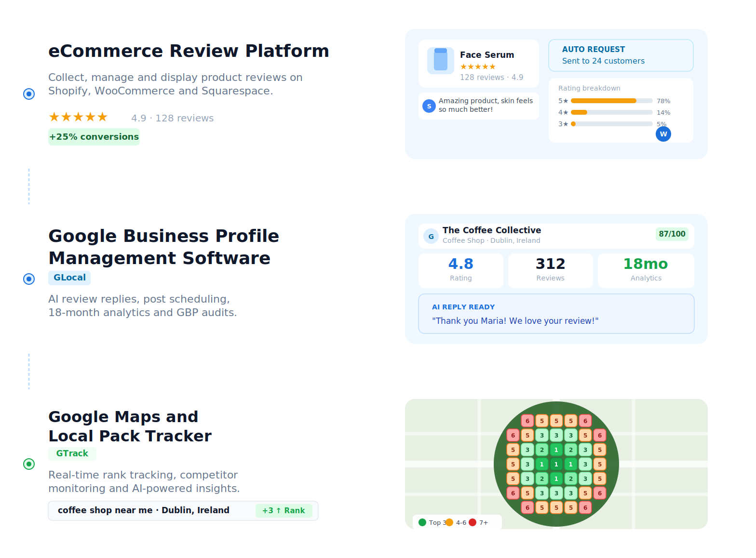
Task: Click the Face Serum star rating
Action: point(478,66)
